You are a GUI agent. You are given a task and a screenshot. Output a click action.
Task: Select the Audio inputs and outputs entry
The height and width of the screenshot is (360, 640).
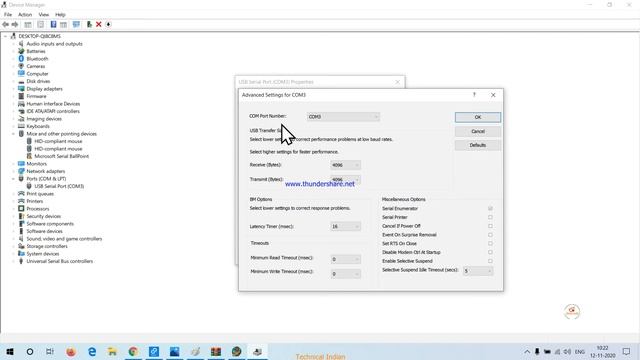(x=54, y=44)
